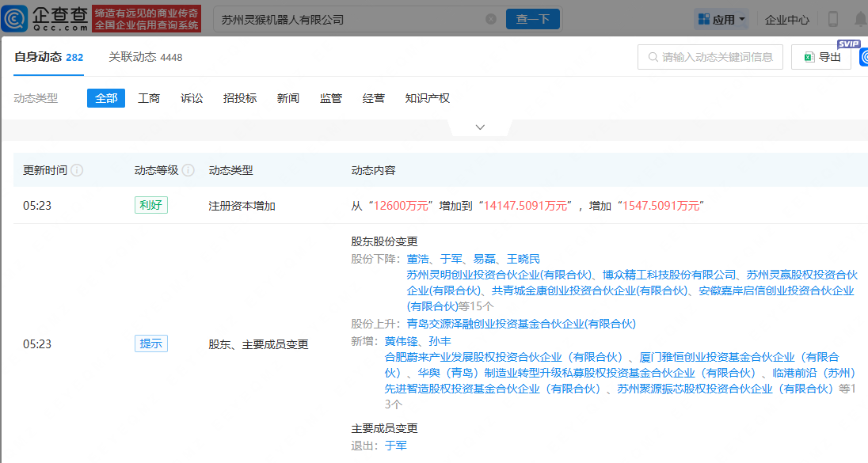Click info icon beside 更新时间
The width and height of the screenshot is (868, 463).
[x=77, y=170]
